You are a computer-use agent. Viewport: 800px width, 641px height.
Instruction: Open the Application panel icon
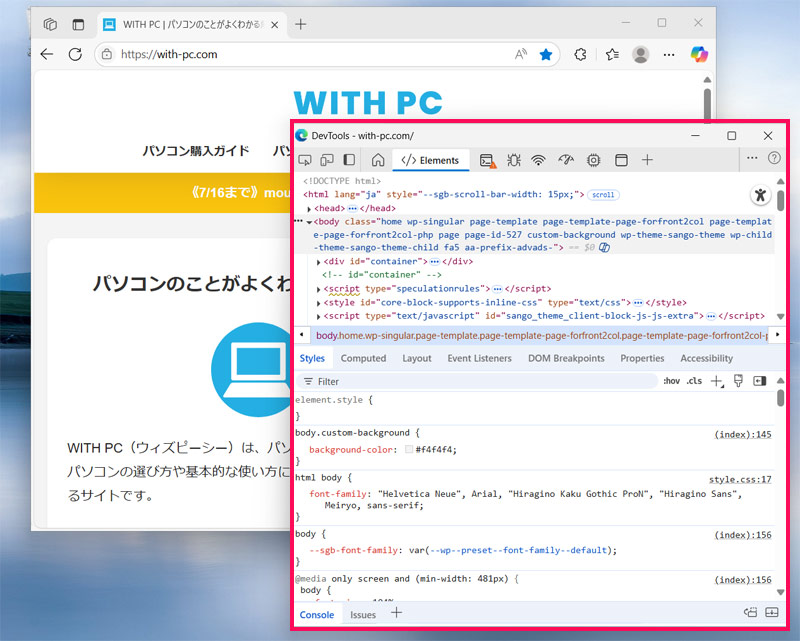click(621, 160)
